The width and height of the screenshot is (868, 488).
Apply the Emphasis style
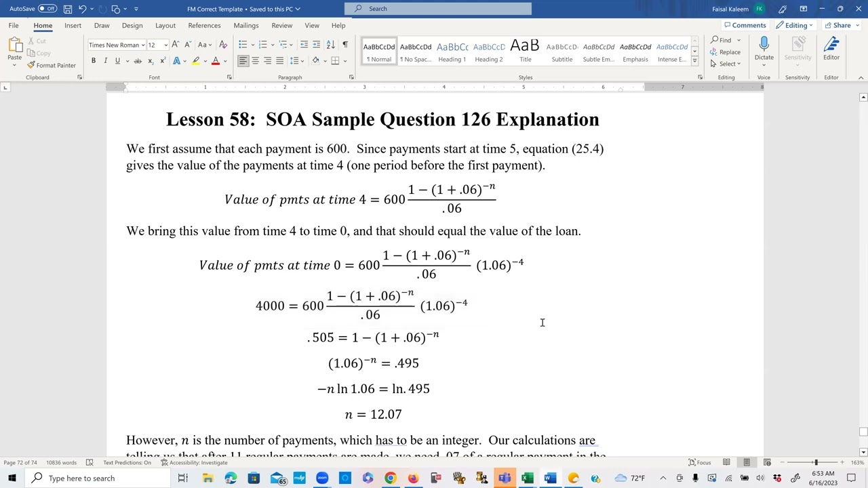(x=635, y=52)
